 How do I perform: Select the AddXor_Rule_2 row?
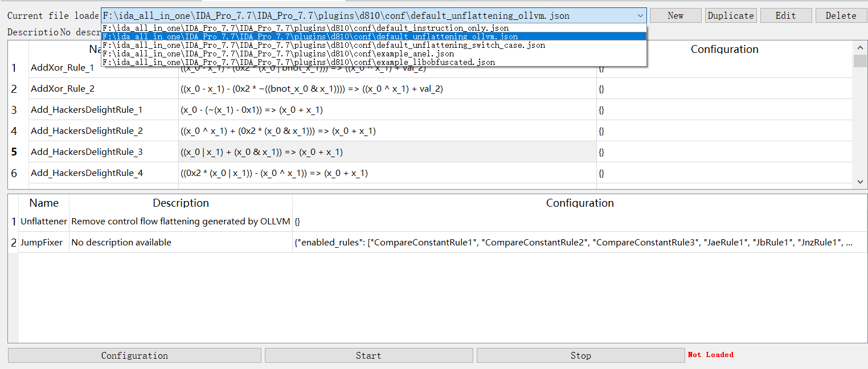63,89
